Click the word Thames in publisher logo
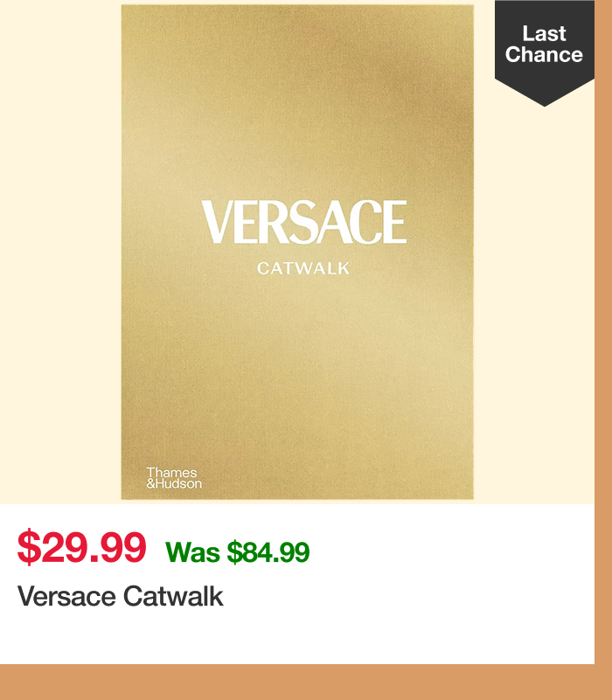Screen dimensions: 612x700 [171, 472]
